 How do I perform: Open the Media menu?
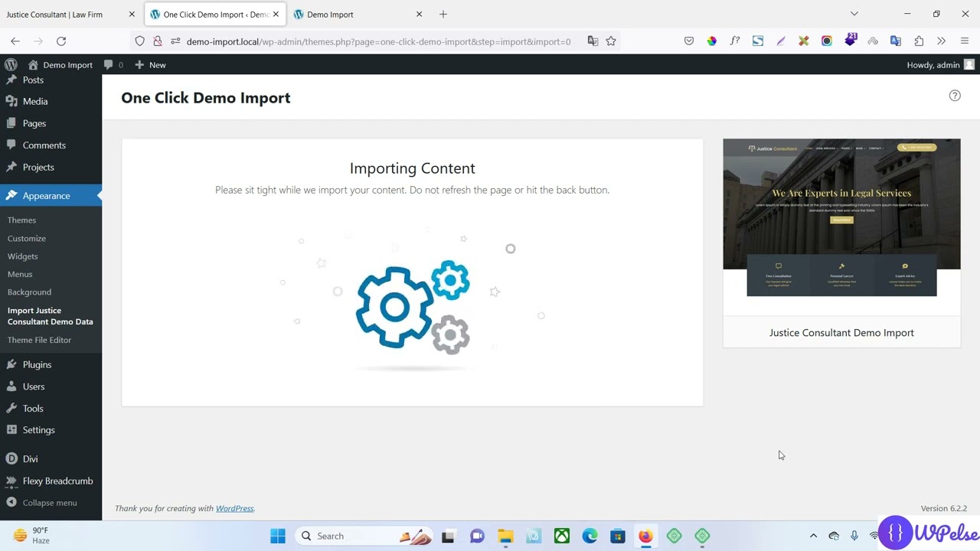pos(35,101)
